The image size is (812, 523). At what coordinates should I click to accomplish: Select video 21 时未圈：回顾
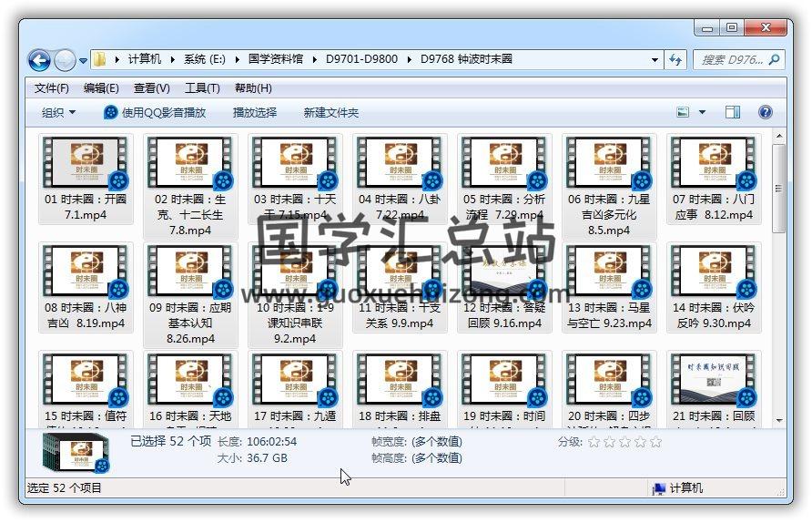[x=714, y=390]
